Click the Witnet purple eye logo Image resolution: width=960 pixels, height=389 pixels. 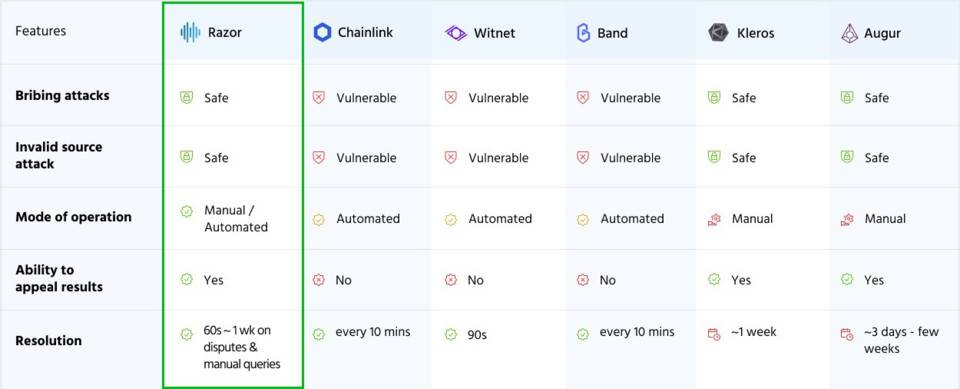tap(456, 32)
